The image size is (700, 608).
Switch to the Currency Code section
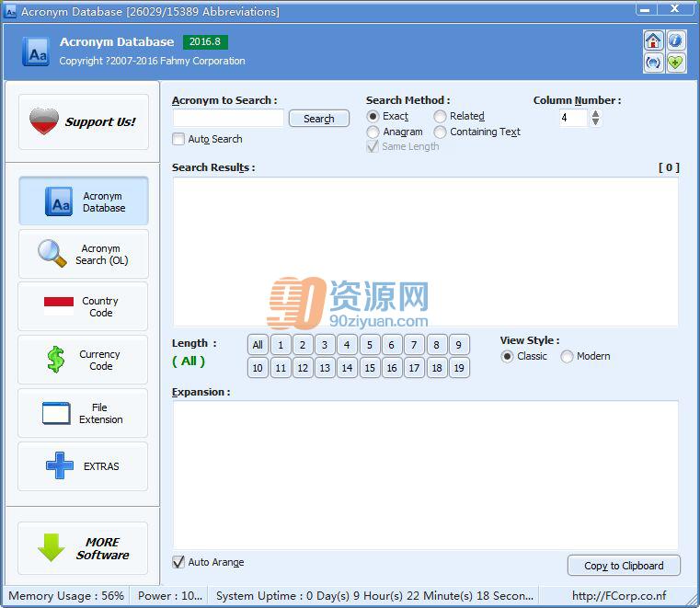[83, 360]
